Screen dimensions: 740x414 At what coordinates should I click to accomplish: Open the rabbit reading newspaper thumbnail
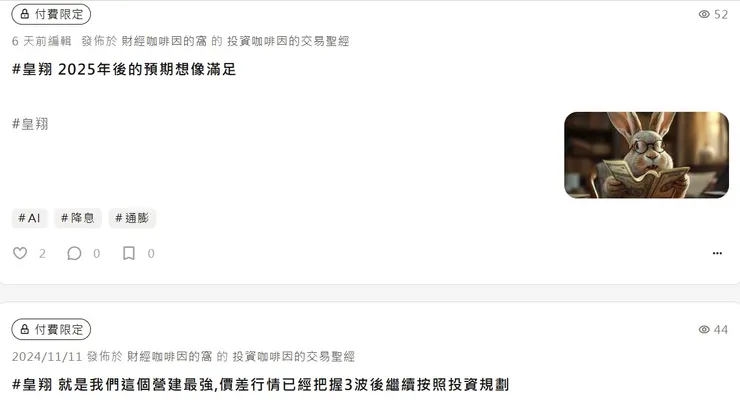(646, 155)
